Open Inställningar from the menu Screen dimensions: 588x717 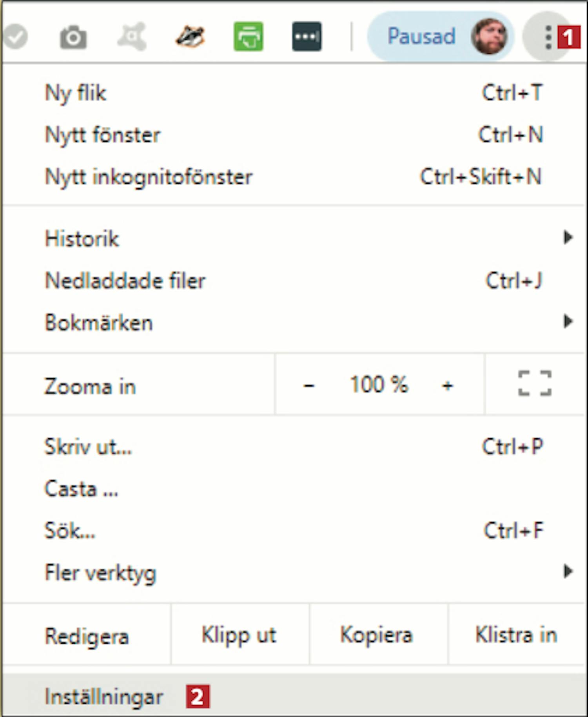coord(104,697)
